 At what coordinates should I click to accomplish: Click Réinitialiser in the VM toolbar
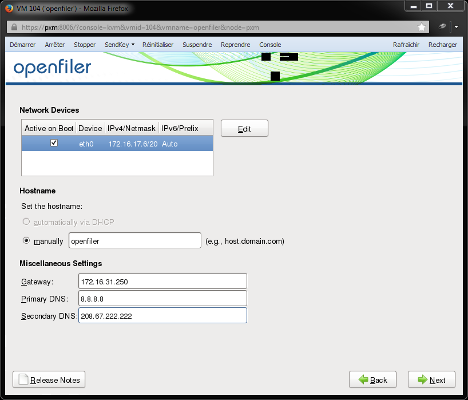pyautogui.click(x=158, y=45)
